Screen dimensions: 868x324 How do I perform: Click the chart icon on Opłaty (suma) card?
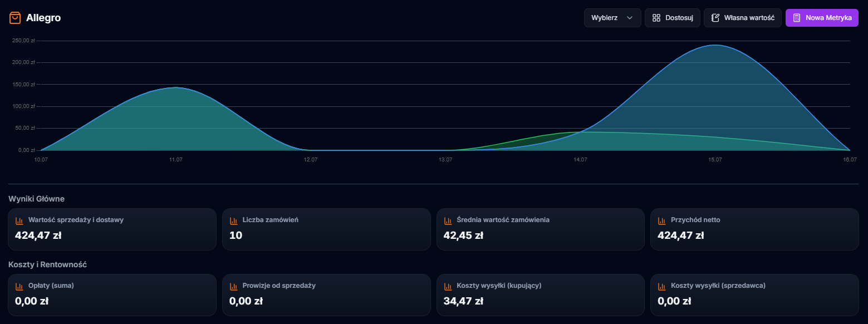coord(19,285)
